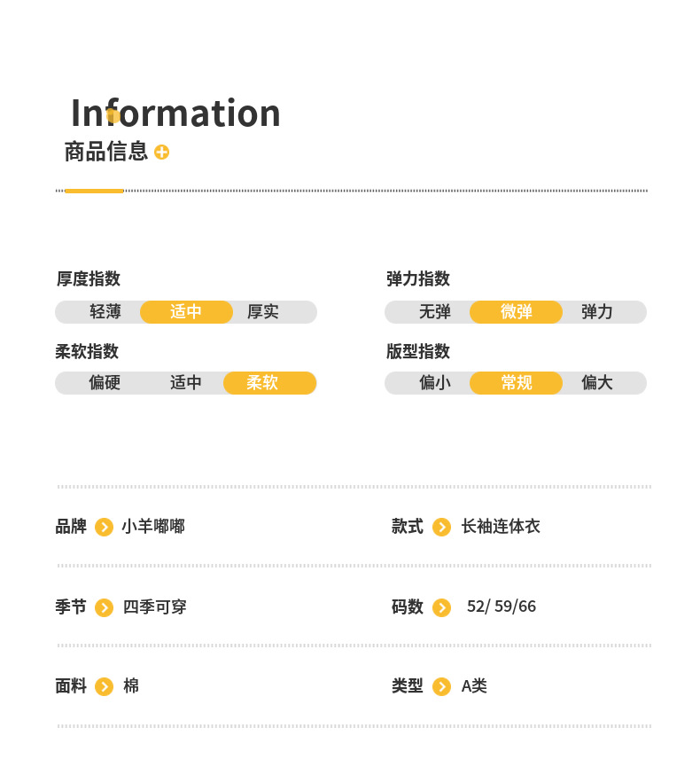The height and width of the screenshot is (767, 700).
Task: Choose the highlighted 微弹 option
Action: pyautogui.click(x=516, y=312)
